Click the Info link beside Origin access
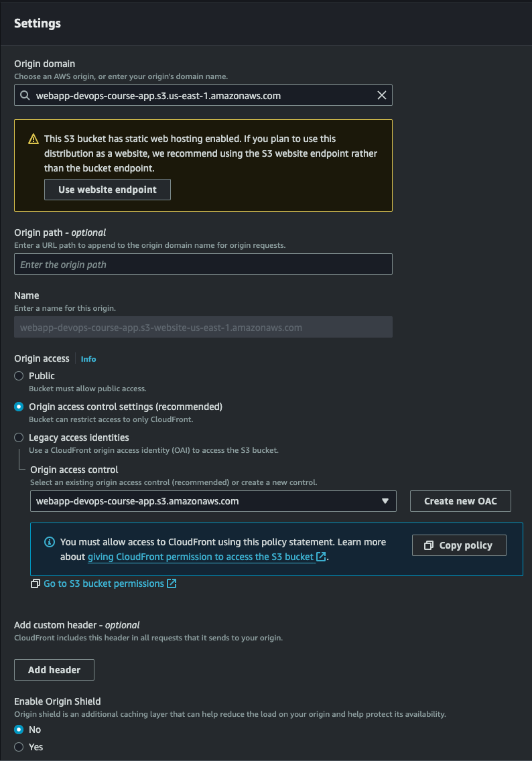 88,358
